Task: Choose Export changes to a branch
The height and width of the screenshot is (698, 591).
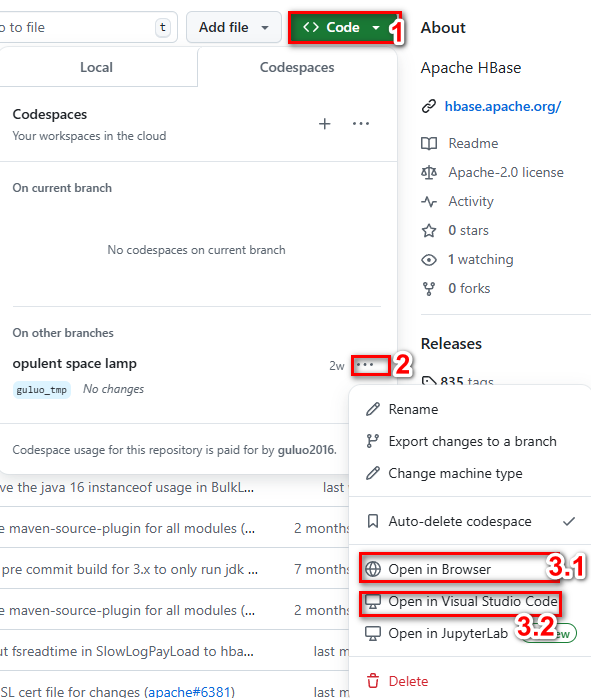Action: (470, 441)
